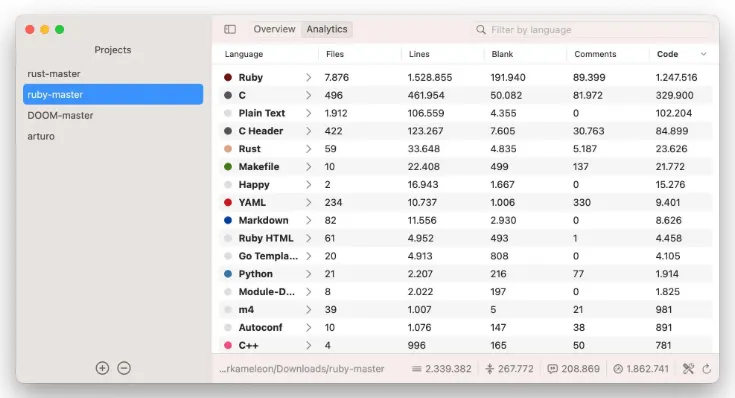Switch to the Analytics tab
Screen dimensions: 735x398
[x=327, y=29]
